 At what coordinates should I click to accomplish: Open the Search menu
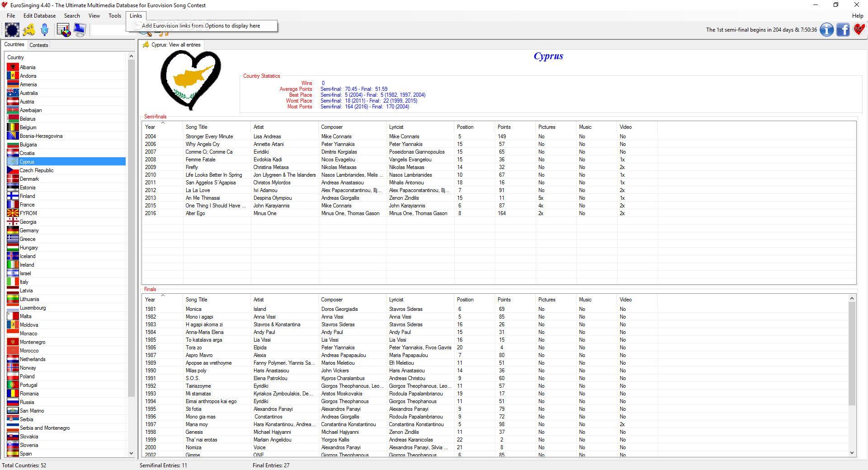click(x=72, y=16)
